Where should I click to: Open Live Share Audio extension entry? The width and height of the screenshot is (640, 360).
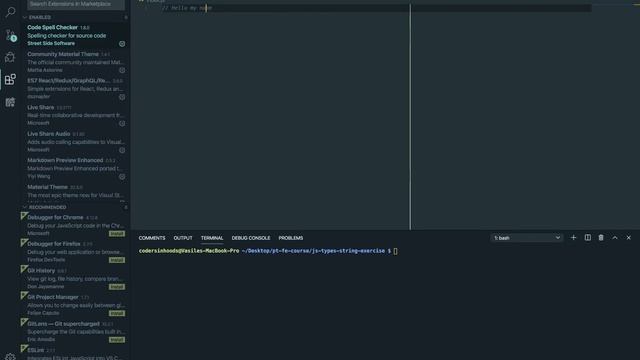click(76, 142)
